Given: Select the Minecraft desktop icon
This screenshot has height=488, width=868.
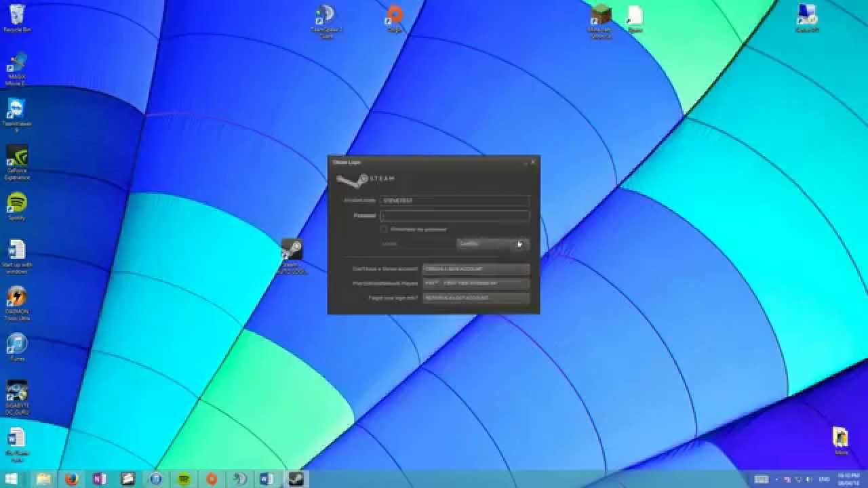Looking at the screenshot, I should (600, 22).
